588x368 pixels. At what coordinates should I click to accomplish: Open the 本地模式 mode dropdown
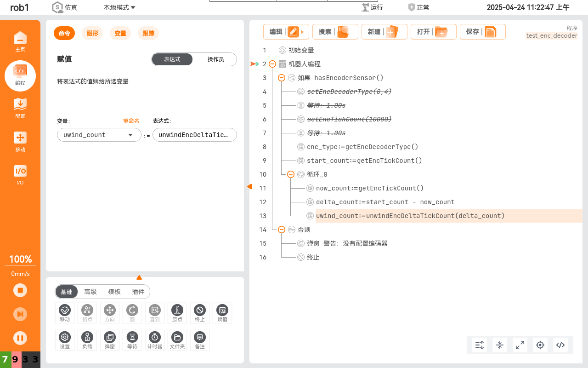119,7
